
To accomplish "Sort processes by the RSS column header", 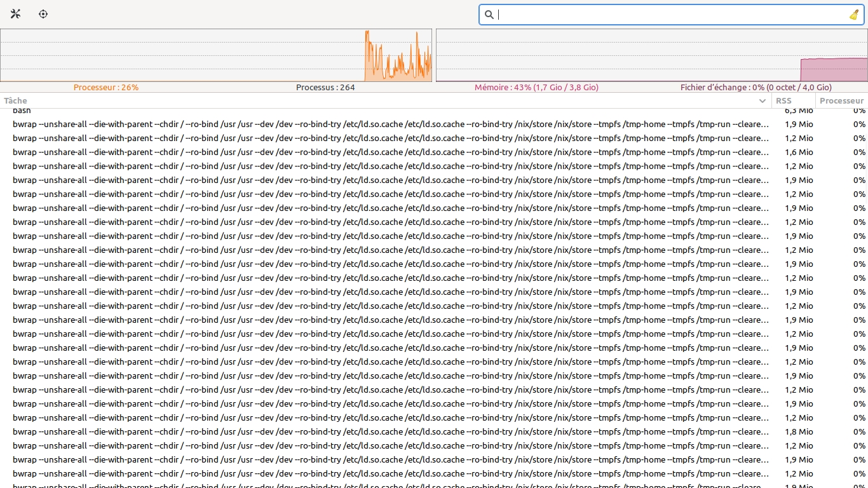I will point(792,100).
